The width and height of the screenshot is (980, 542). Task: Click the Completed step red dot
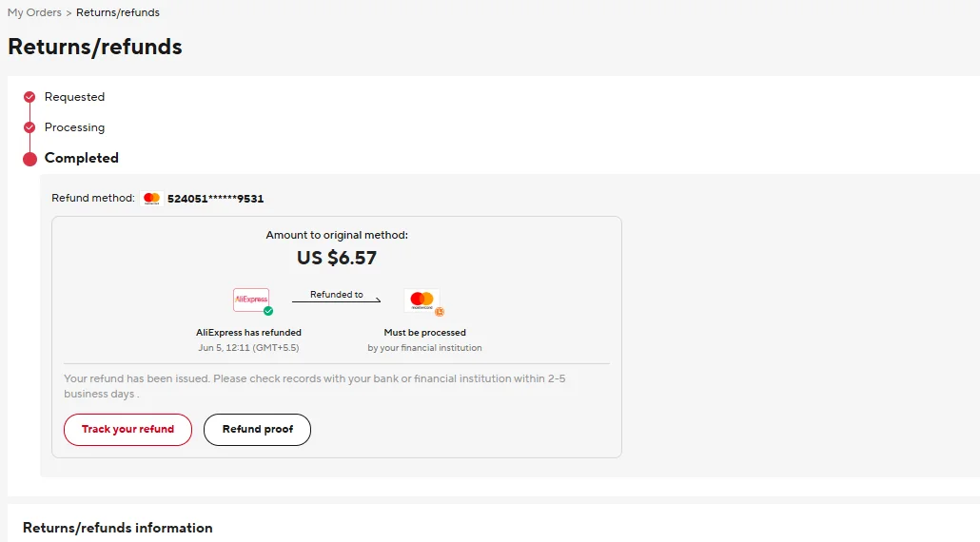[29, 159]
